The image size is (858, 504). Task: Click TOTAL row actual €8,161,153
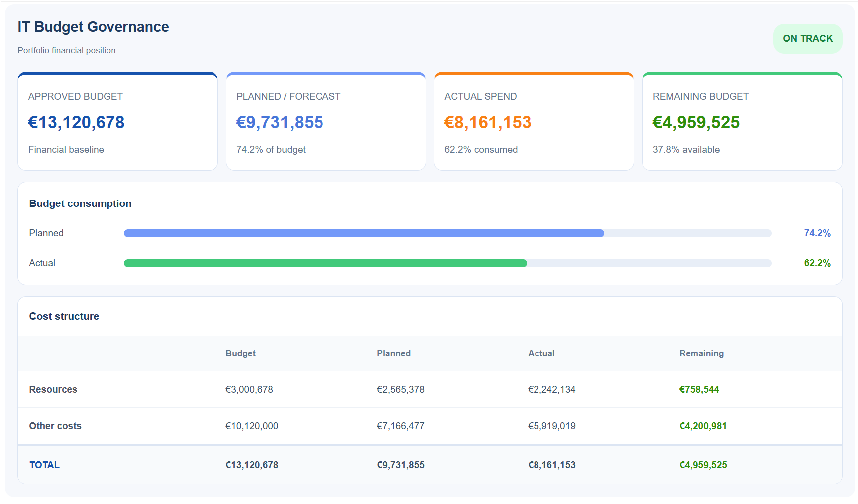[x=551, y=465]
